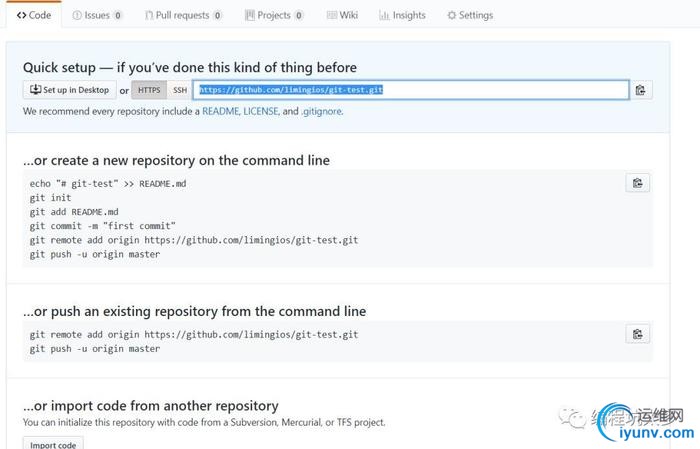Click Set up in Desktop button
This screenshot has width=700, height=449.
pos(70,90)
